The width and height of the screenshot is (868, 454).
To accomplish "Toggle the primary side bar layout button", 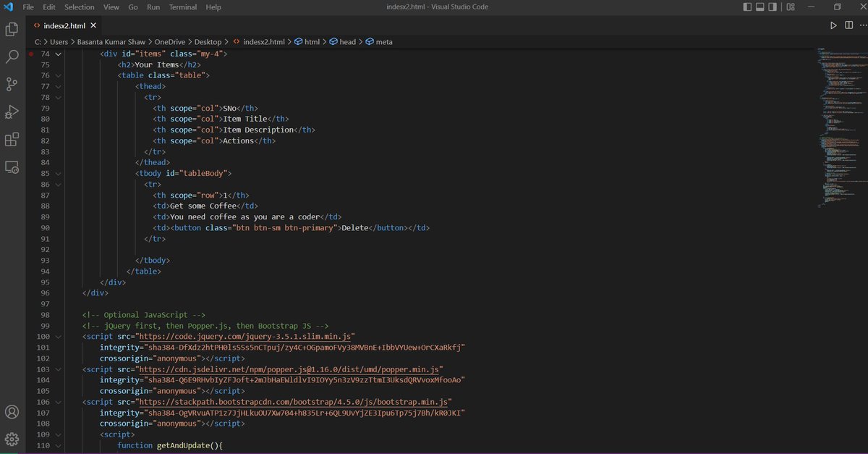I will [x=747, y=7].
